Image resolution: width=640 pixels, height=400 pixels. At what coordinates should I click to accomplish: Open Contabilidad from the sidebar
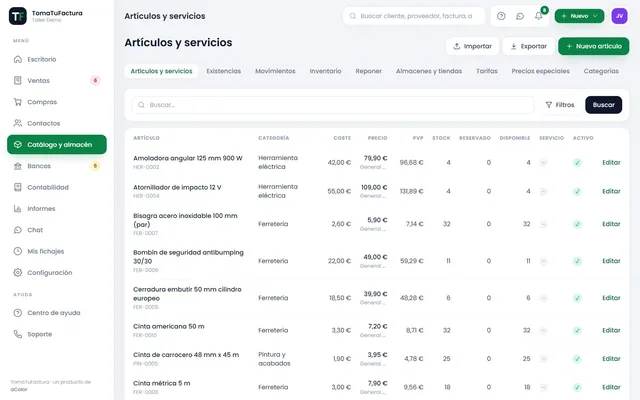[57, 187]
